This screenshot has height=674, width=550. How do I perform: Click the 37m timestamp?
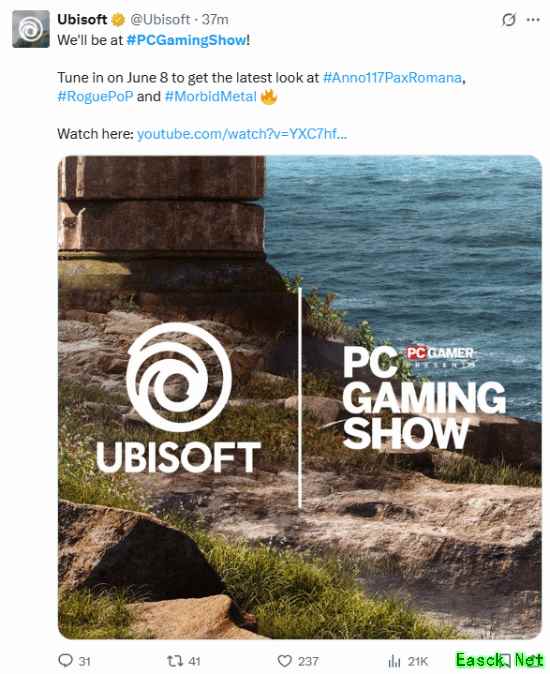pyautogui.click(x=215, y=20)
